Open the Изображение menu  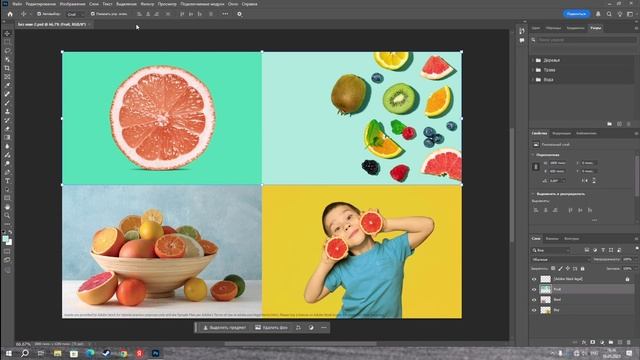(x=73, y=4)
